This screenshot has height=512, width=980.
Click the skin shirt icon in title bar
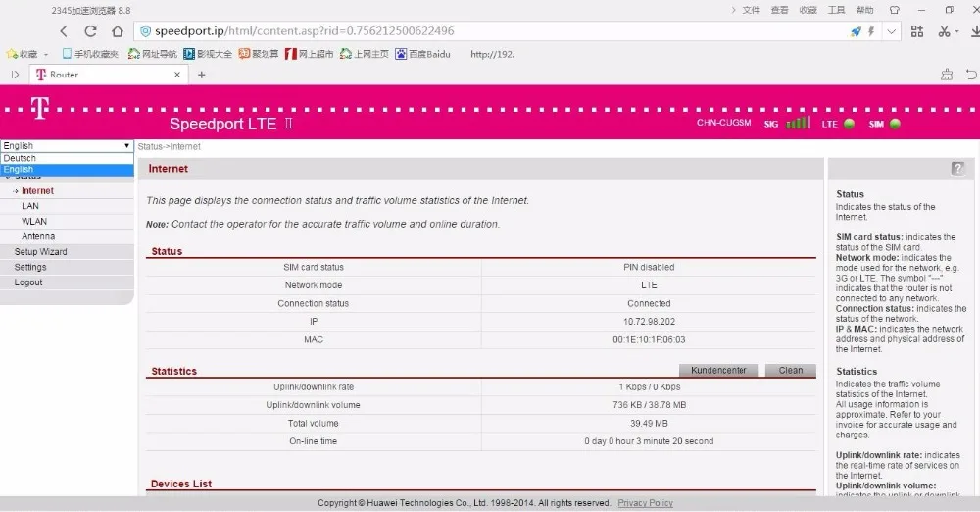tap(895, 10)
